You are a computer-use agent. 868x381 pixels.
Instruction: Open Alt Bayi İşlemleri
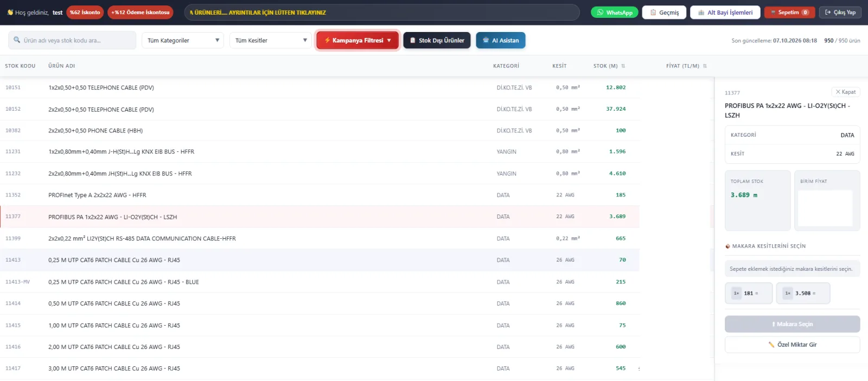coord(725,12)
